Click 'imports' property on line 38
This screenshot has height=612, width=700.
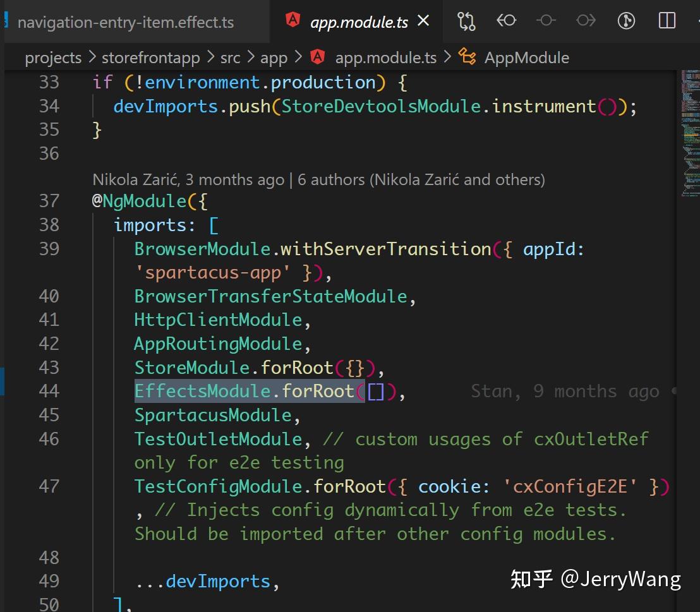pyautogui.click(x=150, y=225)
